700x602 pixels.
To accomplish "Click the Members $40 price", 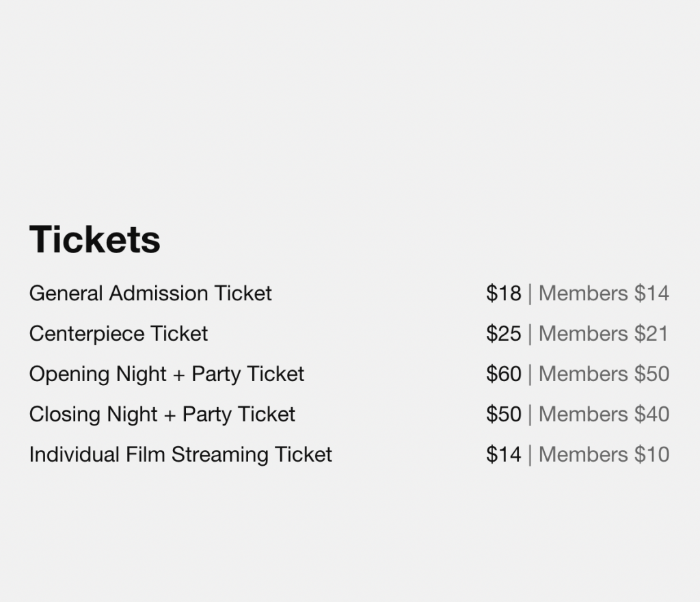I will 604,414.
